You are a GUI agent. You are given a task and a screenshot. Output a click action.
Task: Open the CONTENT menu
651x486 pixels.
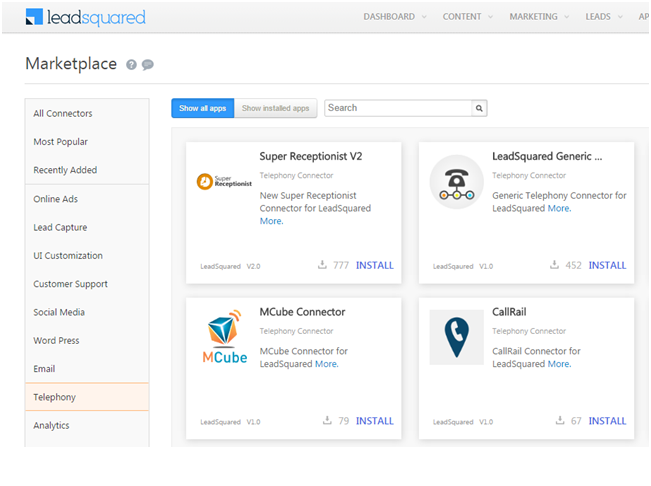point(462,17)
